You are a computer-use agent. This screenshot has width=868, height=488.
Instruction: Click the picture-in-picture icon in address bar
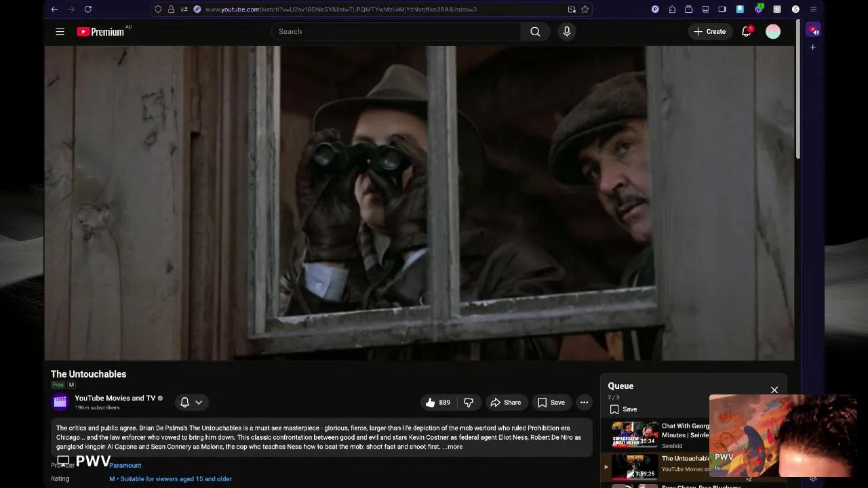[572, 9]
